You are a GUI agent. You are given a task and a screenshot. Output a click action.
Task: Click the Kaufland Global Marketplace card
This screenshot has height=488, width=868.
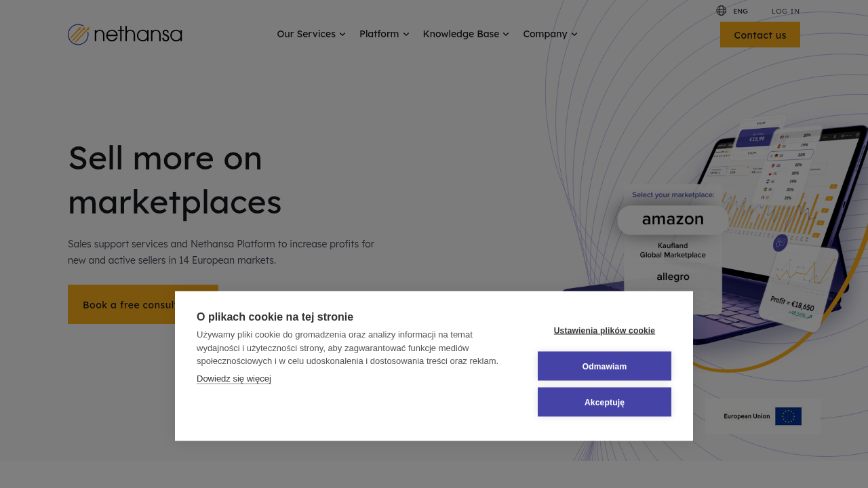673,250
